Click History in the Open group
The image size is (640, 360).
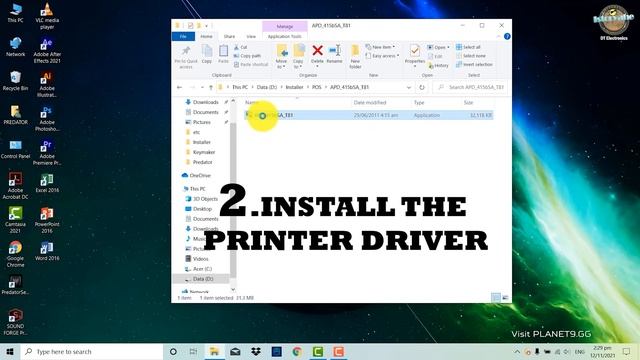click(438, 65)
